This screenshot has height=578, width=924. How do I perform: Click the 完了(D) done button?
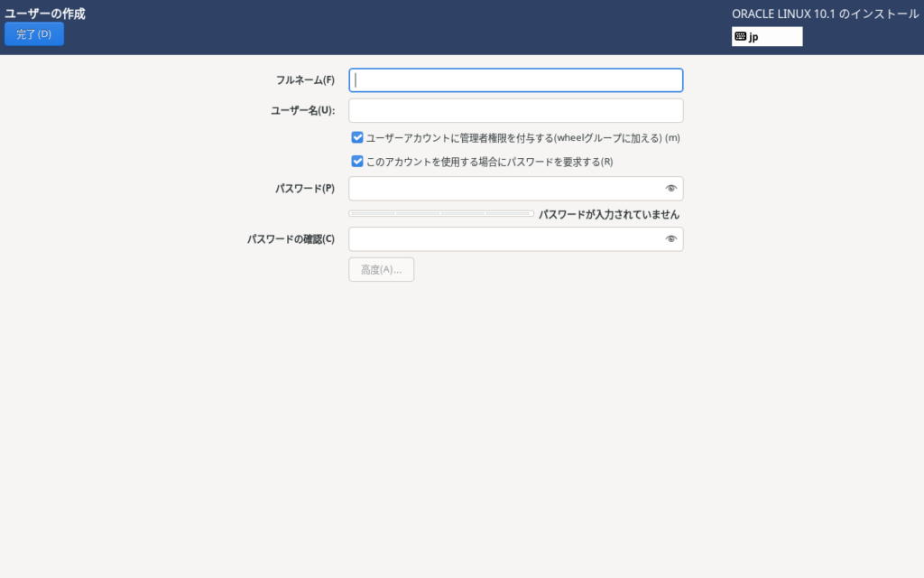tap(34, 34)
